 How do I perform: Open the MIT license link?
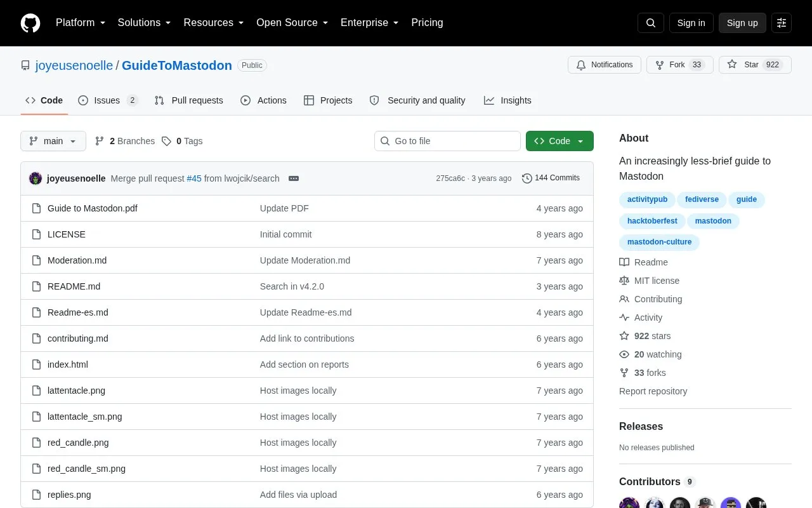[650, 281]
